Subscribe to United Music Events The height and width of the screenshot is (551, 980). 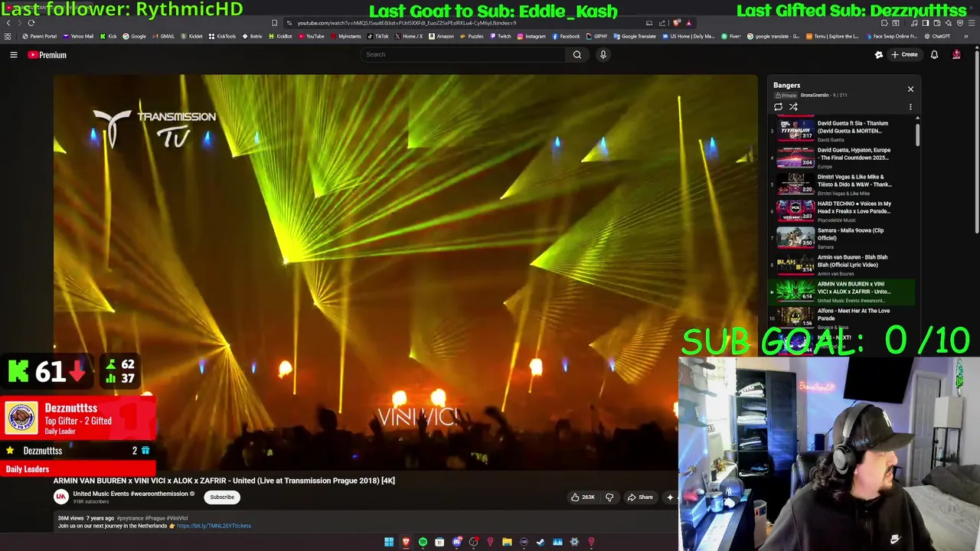222,497
